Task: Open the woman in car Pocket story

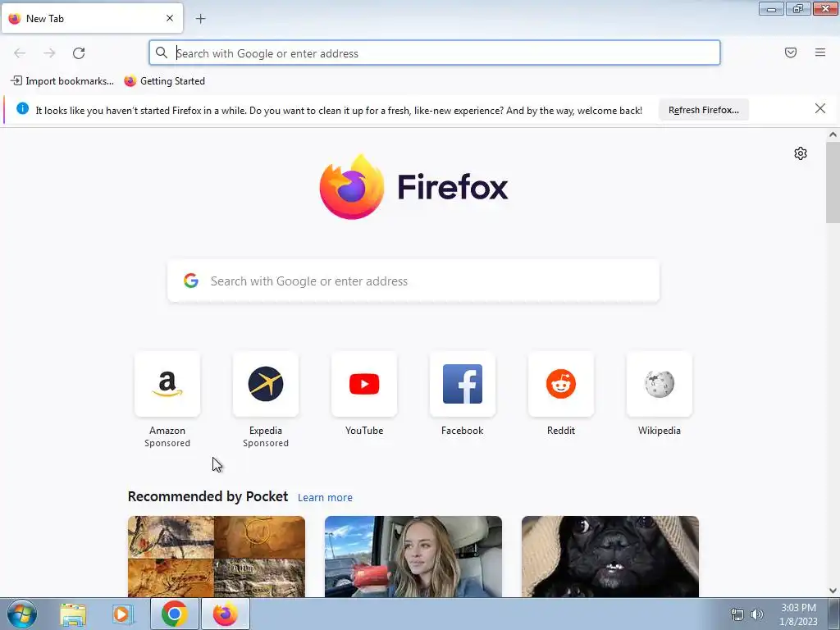Action: click(413, 557)
